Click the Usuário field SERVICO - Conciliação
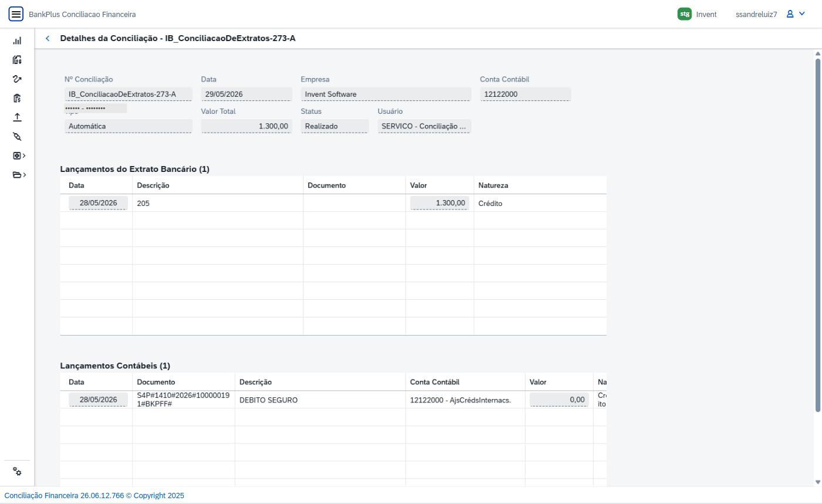 pos(425,126)
